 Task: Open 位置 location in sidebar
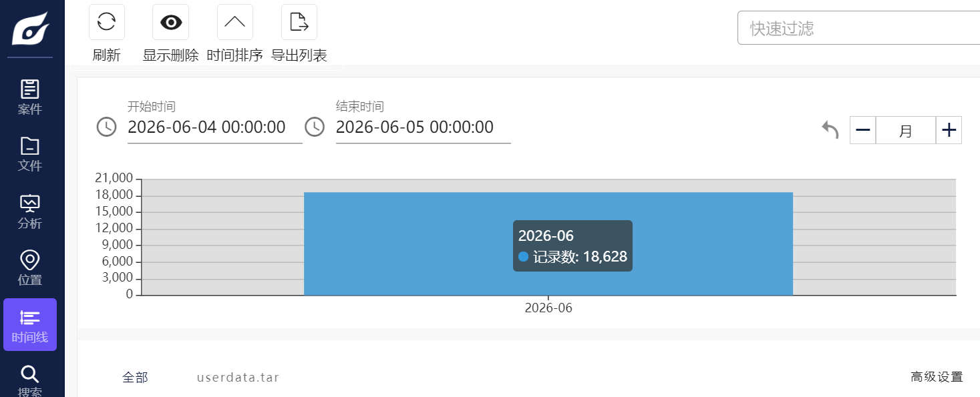click(30, 268)
